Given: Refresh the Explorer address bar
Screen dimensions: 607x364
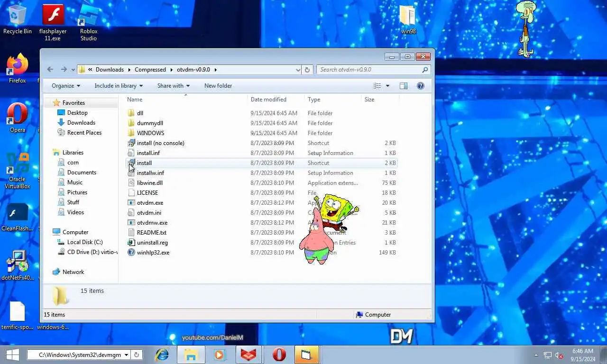Looking at the screenshot, I should (307, 70).
